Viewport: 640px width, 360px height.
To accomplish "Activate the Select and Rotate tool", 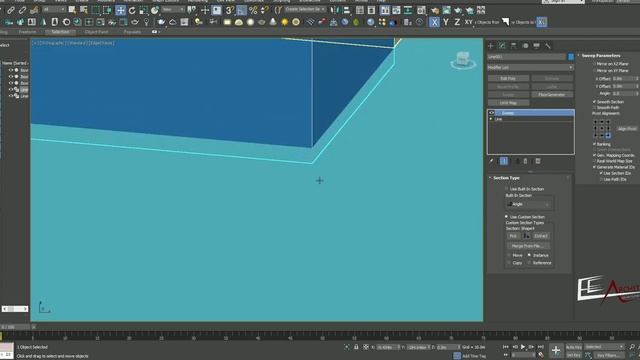I will tap(132, 10).
